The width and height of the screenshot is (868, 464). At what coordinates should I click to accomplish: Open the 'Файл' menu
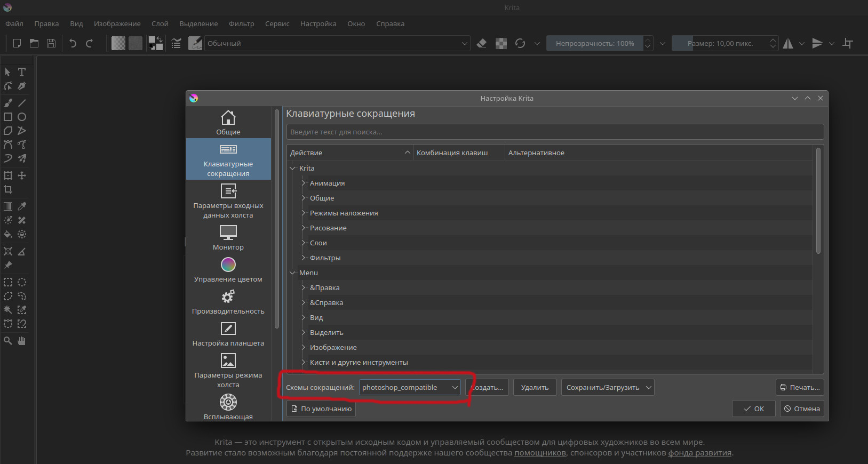[14, 23]
